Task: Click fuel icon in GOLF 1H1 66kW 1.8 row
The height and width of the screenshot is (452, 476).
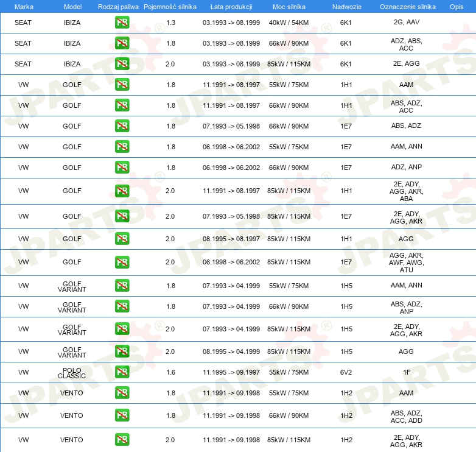Action: tap(122, 105)
